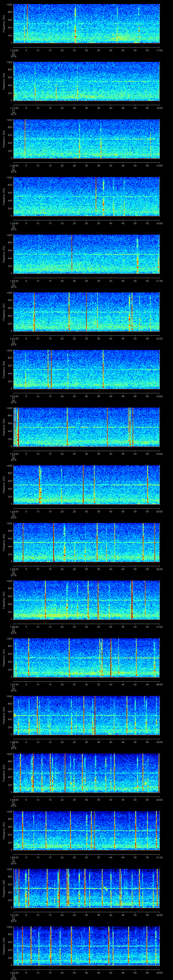Select the spectrogram panel starting at 1:26:00
The image size is (173, 980).
tap(86, 600)
